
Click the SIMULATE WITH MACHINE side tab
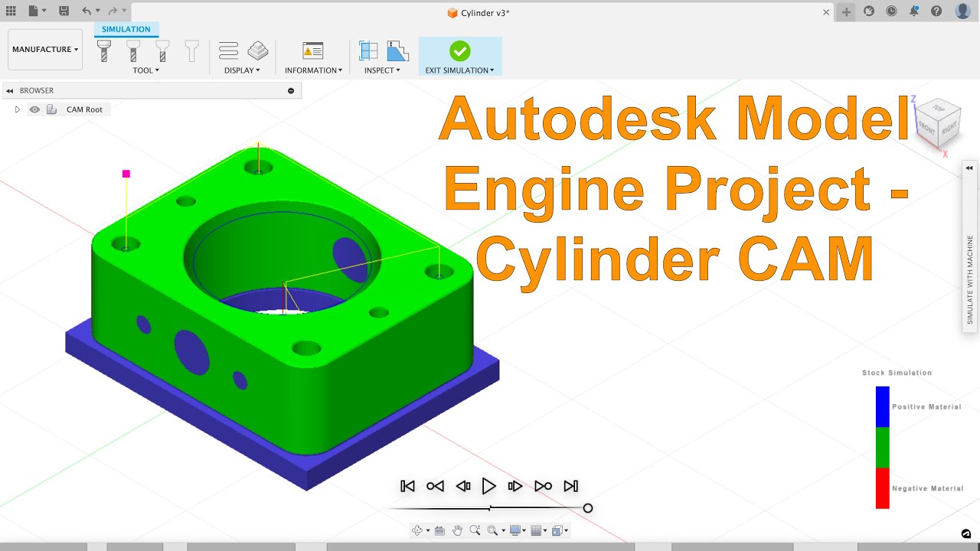pos(970,279)
